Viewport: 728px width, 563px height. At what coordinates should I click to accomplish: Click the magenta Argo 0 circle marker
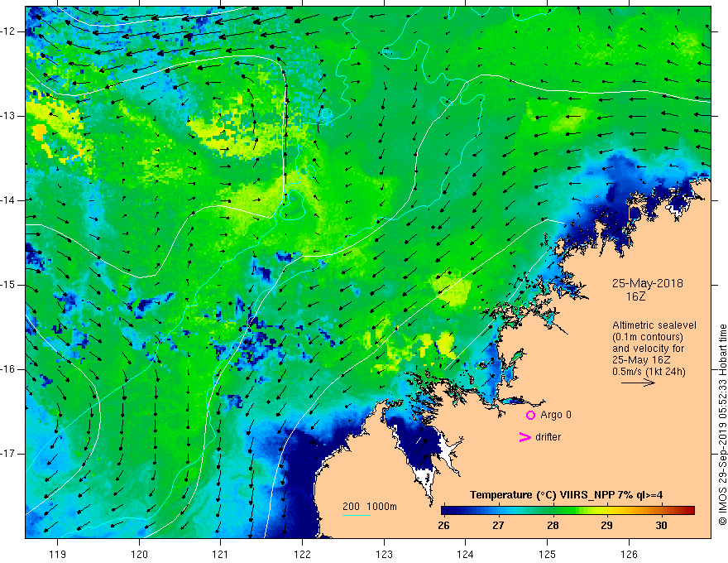click(530, 415)
